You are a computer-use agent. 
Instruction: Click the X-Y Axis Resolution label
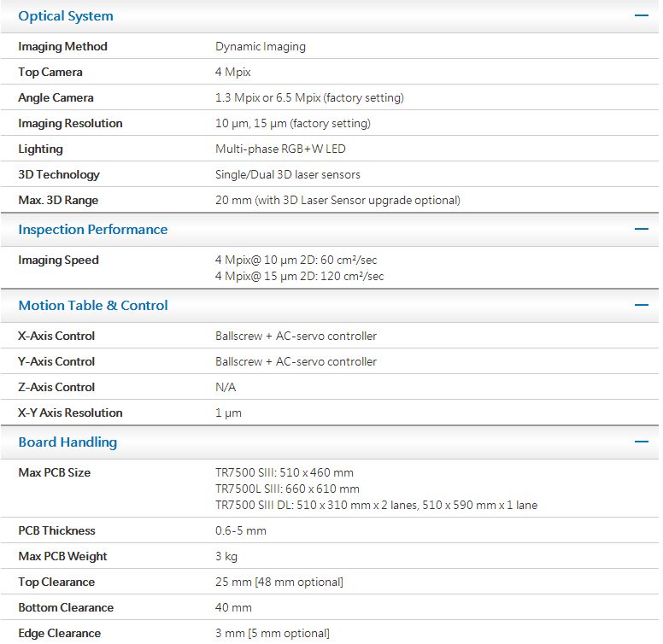[70, 413]
